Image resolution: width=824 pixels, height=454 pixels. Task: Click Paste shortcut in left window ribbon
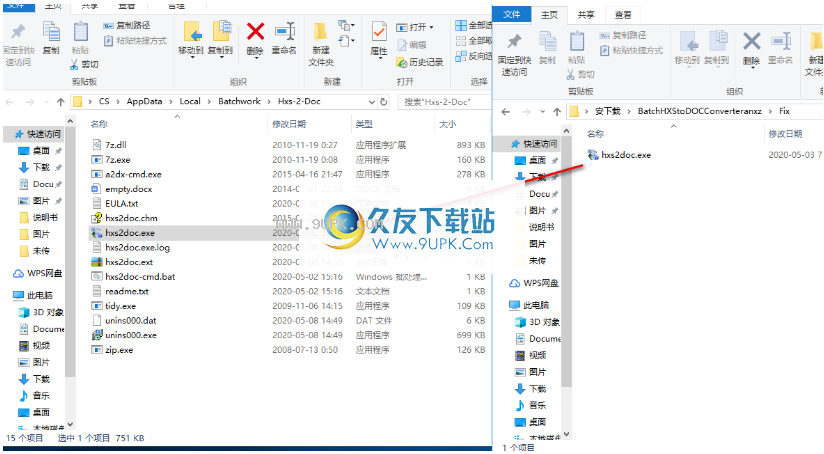tap(136, 40)
